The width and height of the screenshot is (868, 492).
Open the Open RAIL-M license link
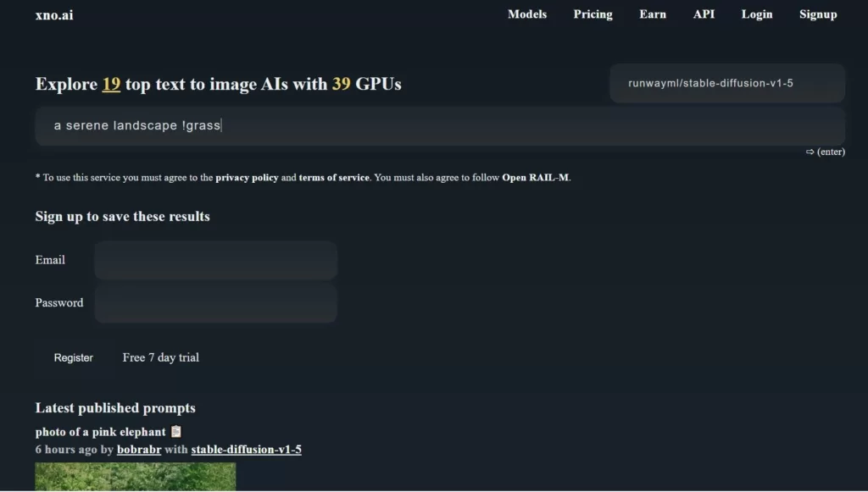click(x=535, y=178)
